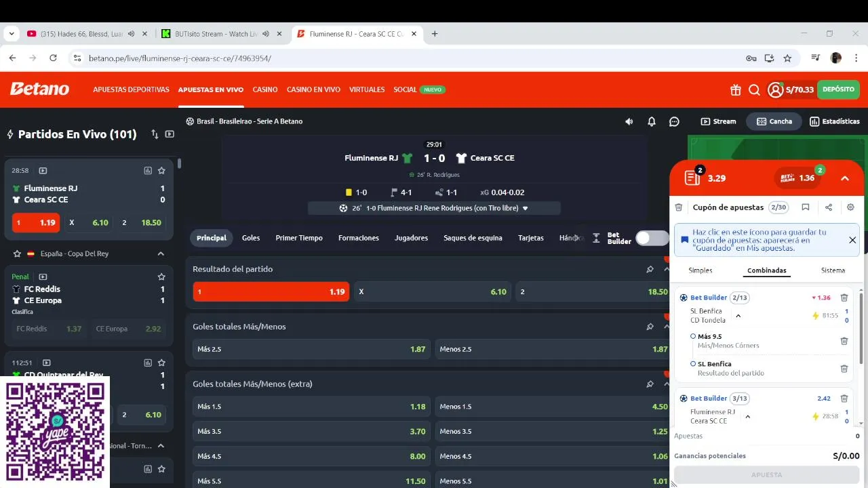Collapse SL Benfica bet builder selections
The width and height of the screenshot is (868, 488).
pos(738,316)
